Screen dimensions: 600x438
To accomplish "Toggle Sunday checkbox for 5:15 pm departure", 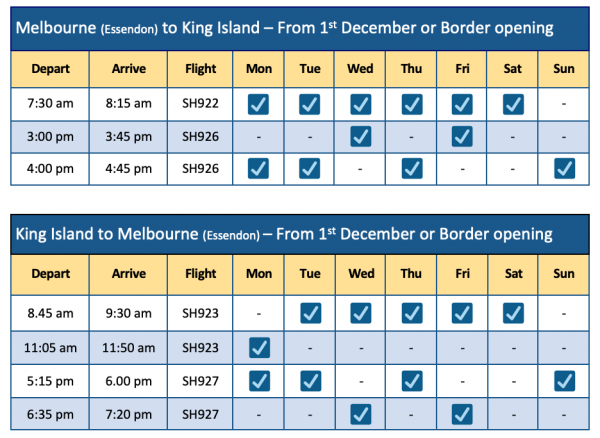I will pos(564,380).
